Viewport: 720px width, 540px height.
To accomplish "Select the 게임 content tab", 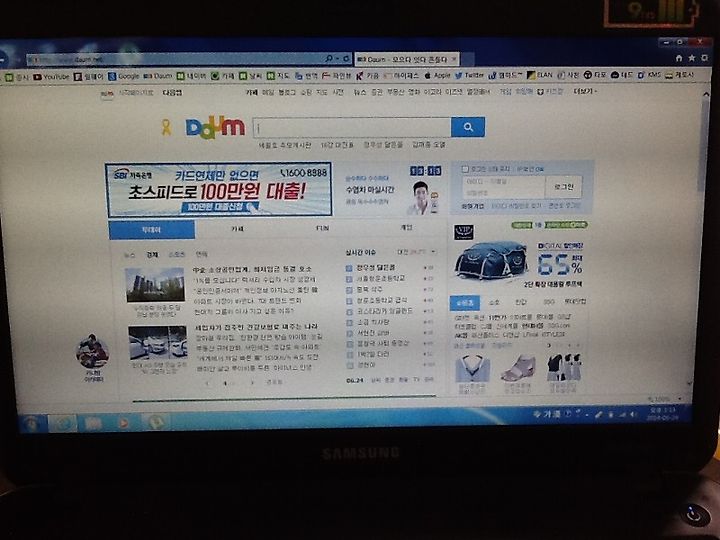I will (406, 227).
